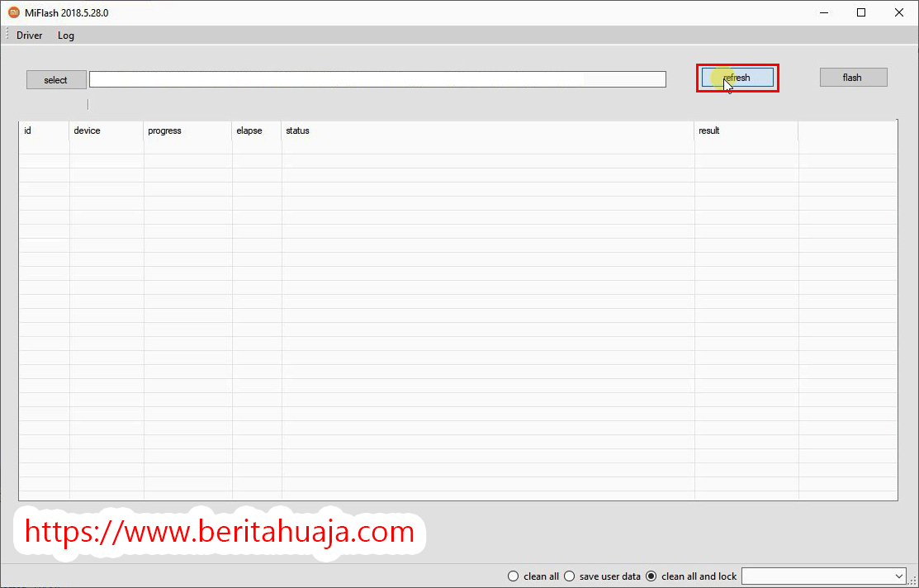The image size is (919, 588).
Task: Close the MiFlash window
Action: point(899,12)
